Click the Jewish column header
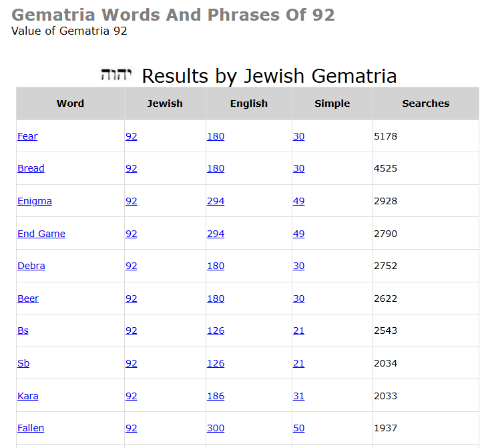Screen dimensions: 488x448 [x=165, y=103]
